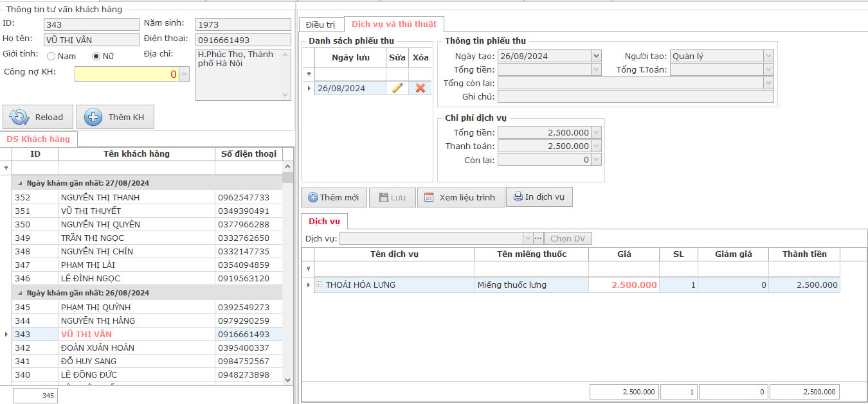
Task: Click the Chọn DV button
Action: pyautogui.click(x=568, y=238)
